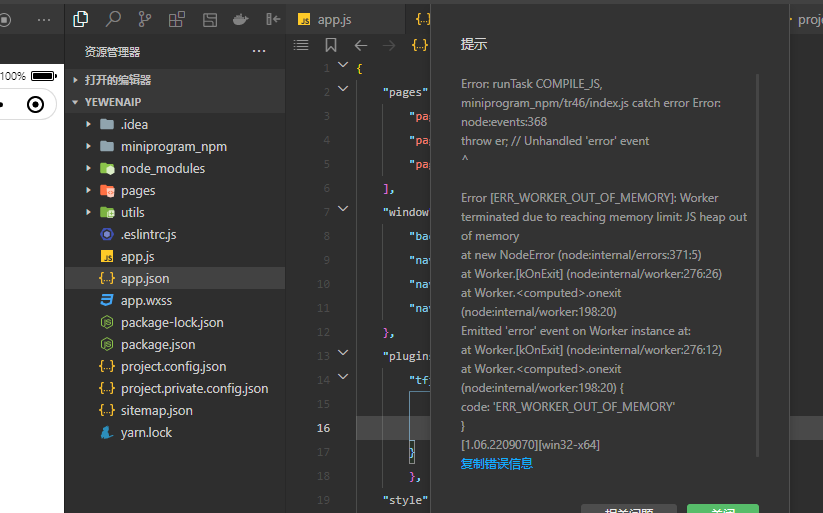Viewport: 823px width, 513px height.
Task: Expand the miniprogram_npm folder
Action: tap(175, 146)
